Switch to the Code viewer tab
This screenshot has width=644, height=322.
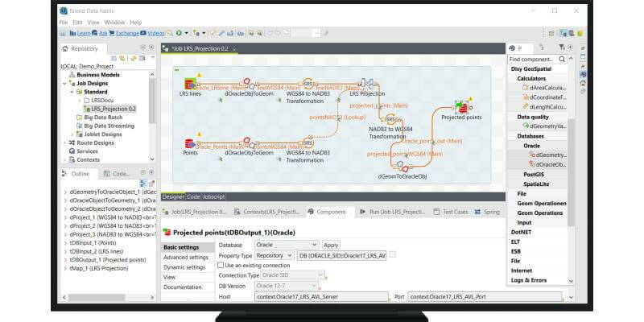pos(116,174)
